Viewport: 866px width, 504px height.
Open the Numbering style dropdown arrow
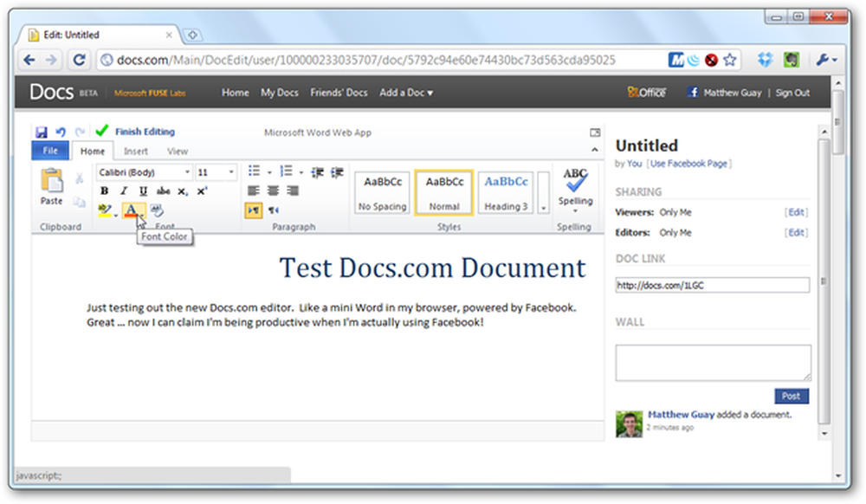coord(301,172)
